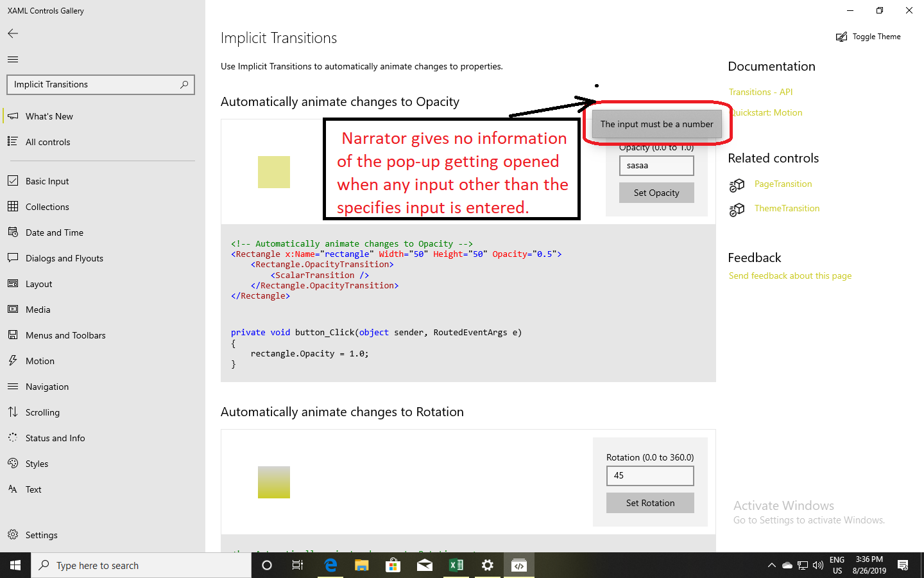Image resolution: width=924 pixels, height=578 pixels.
Task: Open the Transitions - API documentation link
Action: [760, 92]
